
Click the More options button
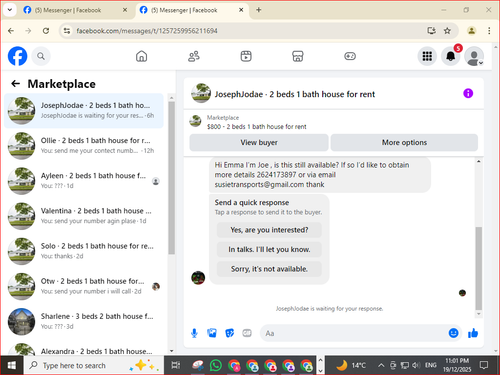point(404,142)
